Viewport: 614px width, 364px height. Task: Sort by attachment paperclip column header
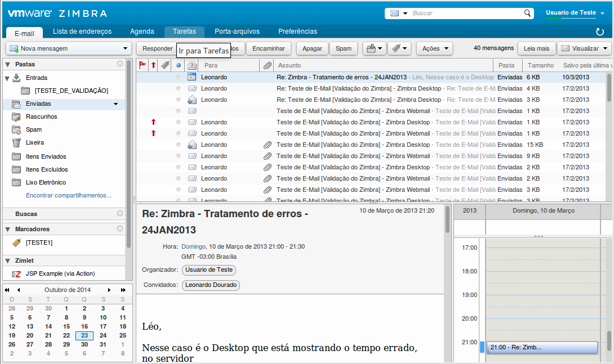268,65
